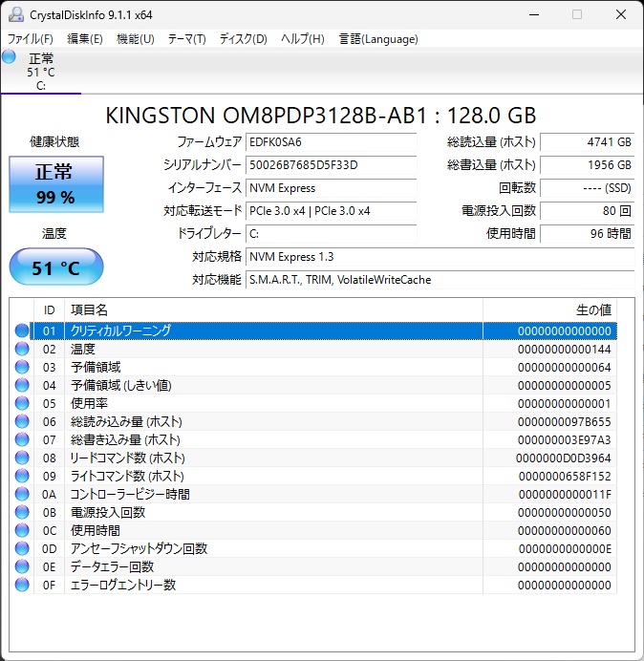Screen dimensions: 644x661
Task: Click raw value 00000000000064
Action: 565,367
